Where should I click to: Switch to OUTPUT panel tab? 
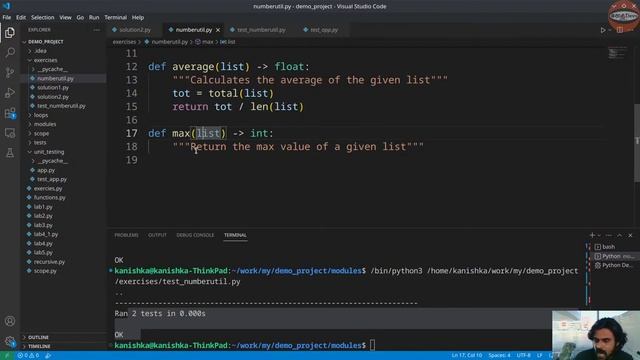[x=157, y=235]
